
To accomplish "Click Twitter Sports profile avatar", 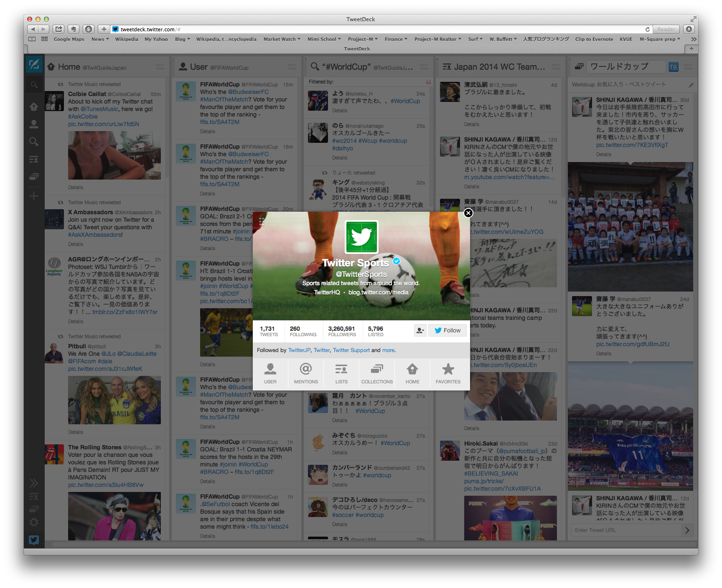I will [x=361, y=237].
